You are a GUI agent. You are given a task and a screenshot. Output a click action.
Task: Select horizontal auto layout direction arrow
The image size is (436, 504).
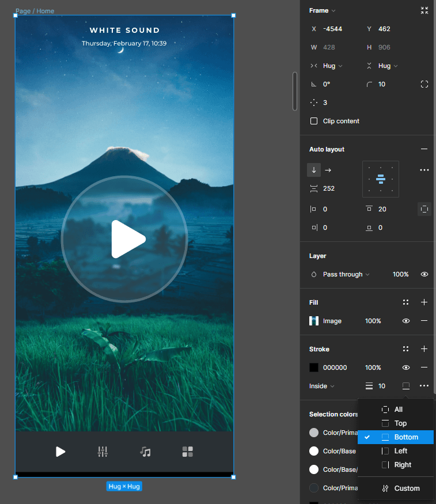click(x=328, y=170)
